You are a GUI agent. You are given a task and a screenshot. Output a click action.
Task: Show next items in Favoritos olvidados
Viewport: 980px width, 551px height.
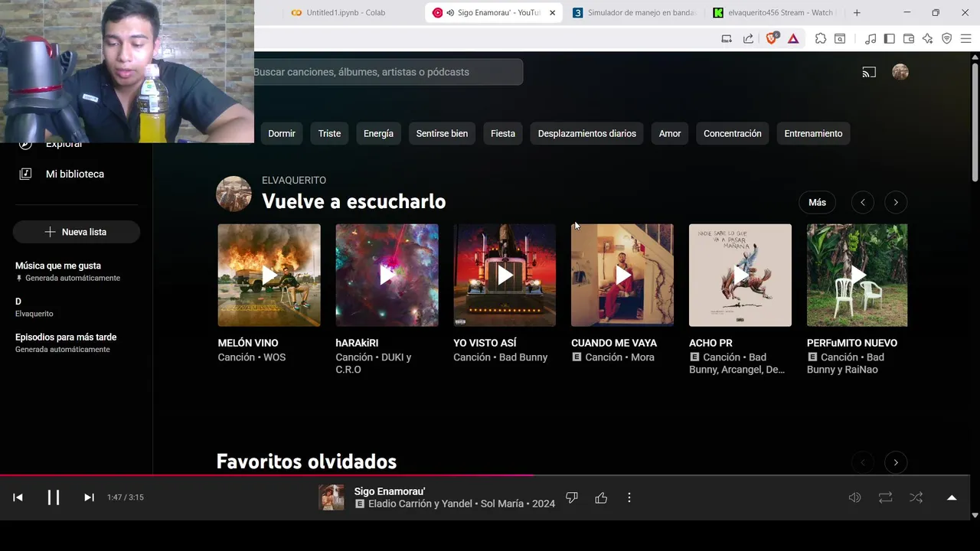pyautogui.click(x=896, y=462)
